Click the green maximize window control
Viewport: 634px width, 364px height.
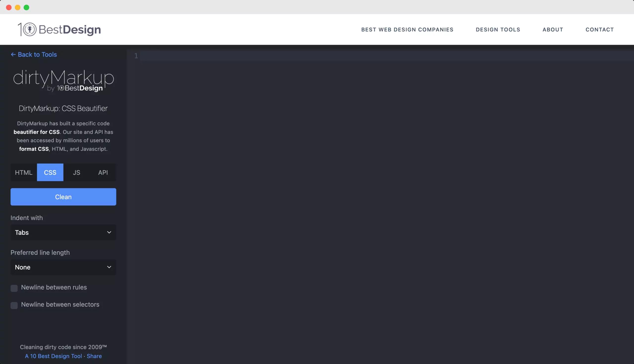click(26, 7)
